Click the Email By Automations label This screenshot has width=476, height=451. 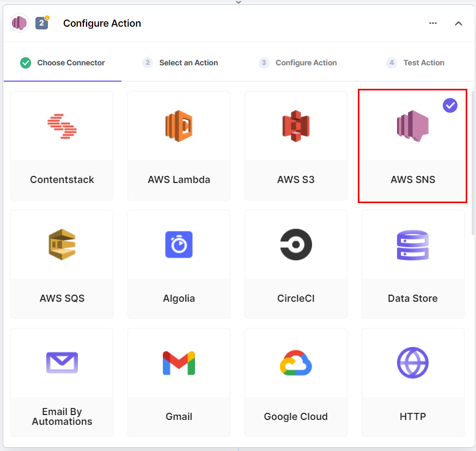(62, 416)
